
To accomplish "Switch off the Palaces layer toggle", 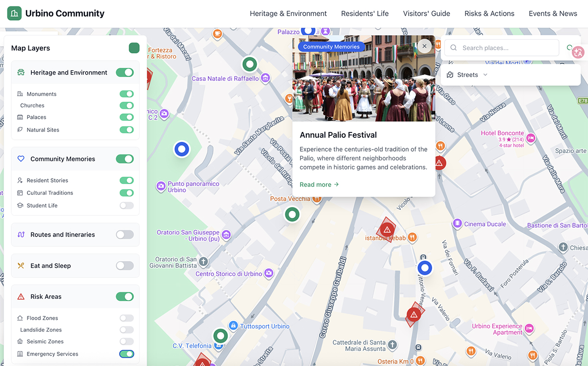I will [x=127, y=117].
